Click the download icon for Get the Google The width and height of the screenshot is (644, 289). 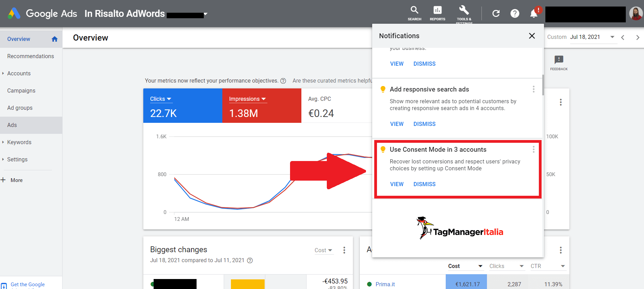tap(4, 286)
